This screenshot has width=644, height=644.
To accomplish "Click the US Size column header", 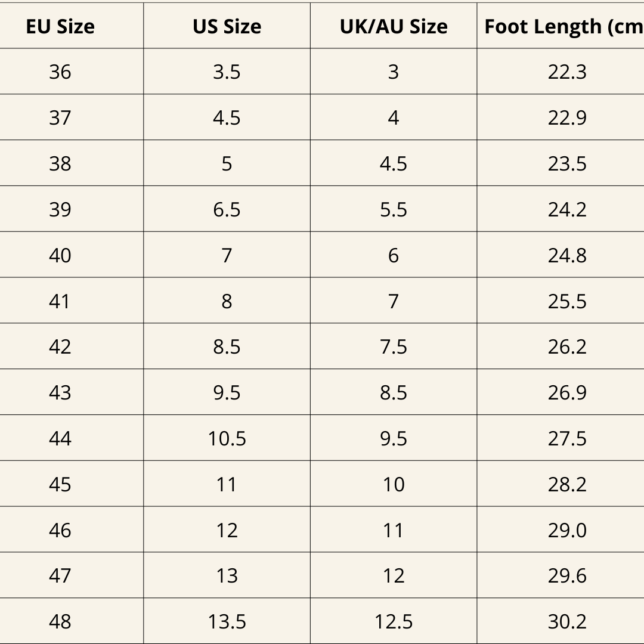I will tap(227, 26).
